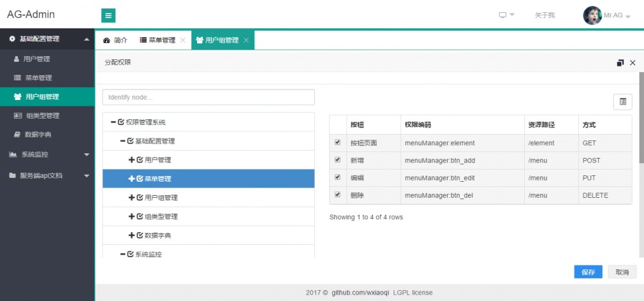Open the table columns toggle button
The image size is (644, 301).
coord(623,102)
